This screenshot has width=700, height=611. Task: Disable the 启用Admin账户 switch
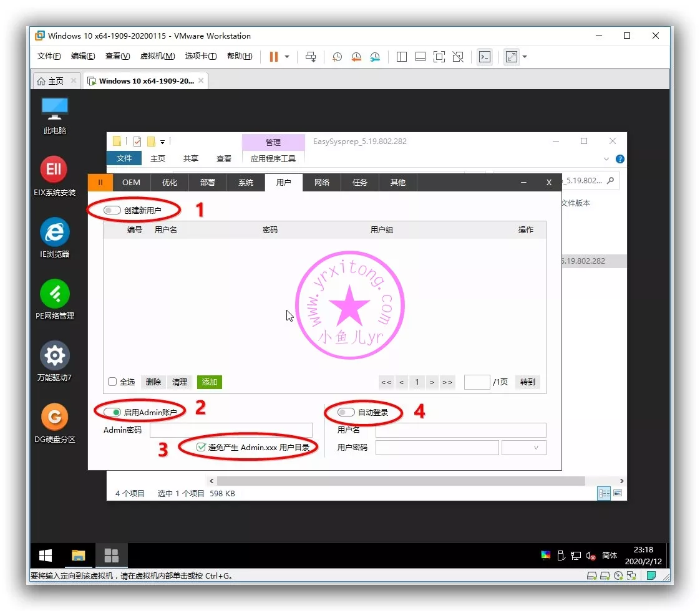click(x=112, y=413)
